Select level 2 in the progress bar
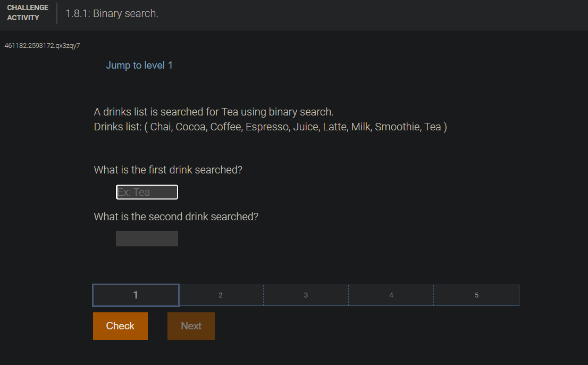The width and height of the screenshot is (588, 365). 221,295
